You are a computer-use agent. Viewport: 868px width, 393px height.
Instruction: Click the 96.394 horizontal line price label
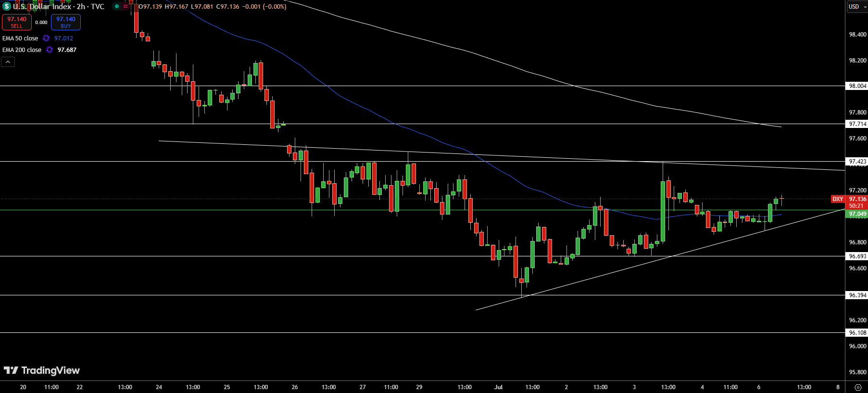pyautogui.click(x=857, y=295)
